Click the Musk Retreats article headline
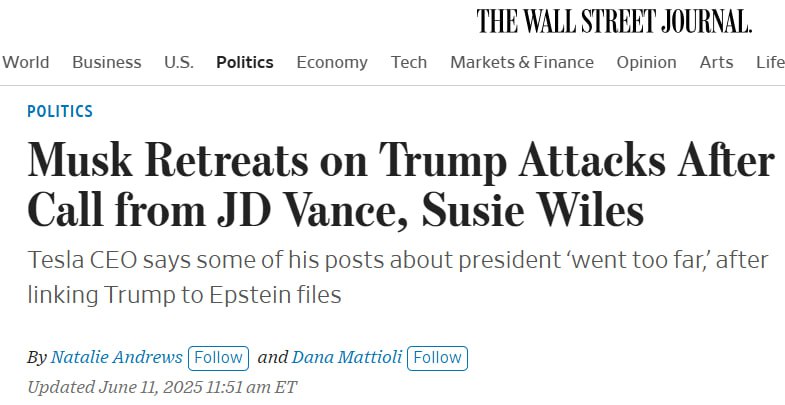 pyautogui.click(x=400, y=186)
